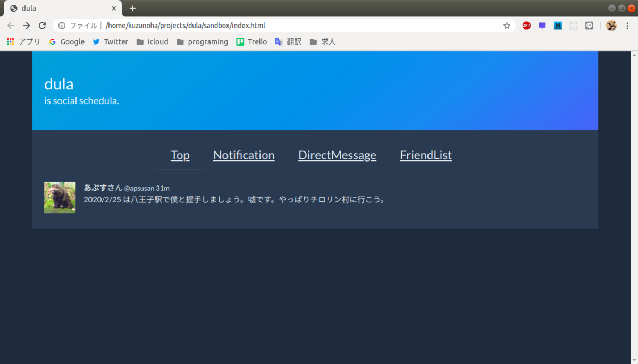
Task: Click the page info icon in the address bar
Action: point(63,25)
